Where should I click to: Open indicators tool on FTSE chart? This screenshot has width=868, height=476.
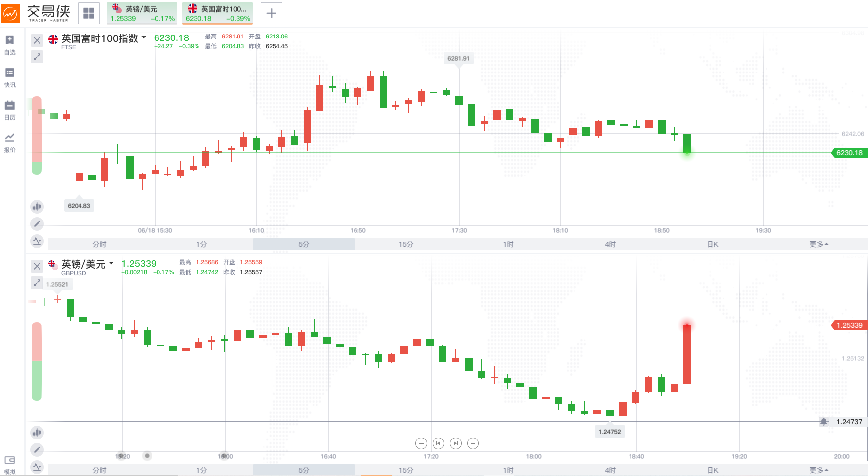point(37,241)
